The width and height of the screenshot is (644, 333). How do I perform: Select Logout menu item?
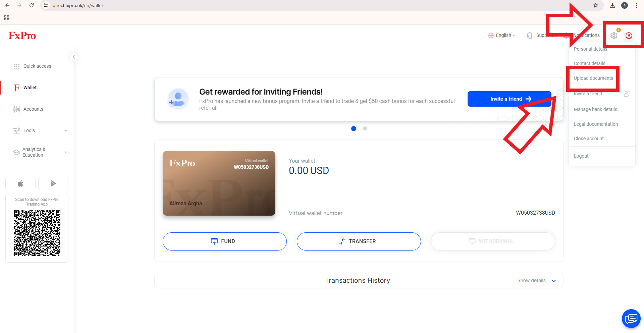point(581,156)
